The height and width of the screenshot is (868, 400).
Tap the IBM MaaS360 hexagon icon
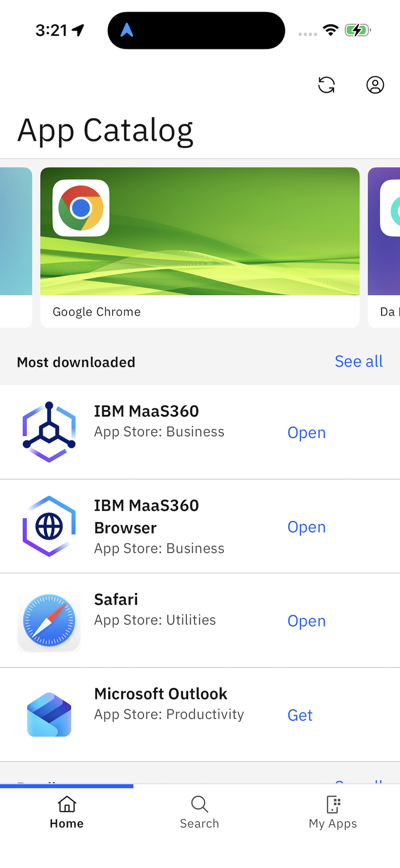point(49,432)
